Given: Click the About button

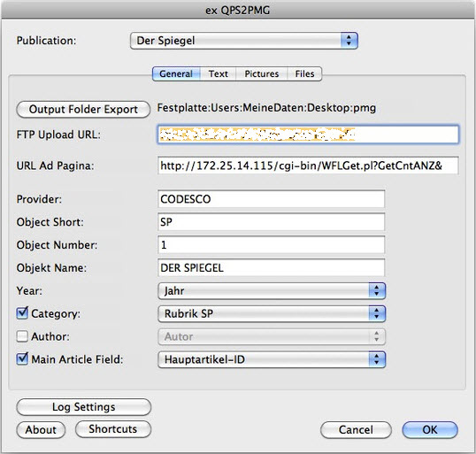Looking at the screenshot, I should pos(41,430).
